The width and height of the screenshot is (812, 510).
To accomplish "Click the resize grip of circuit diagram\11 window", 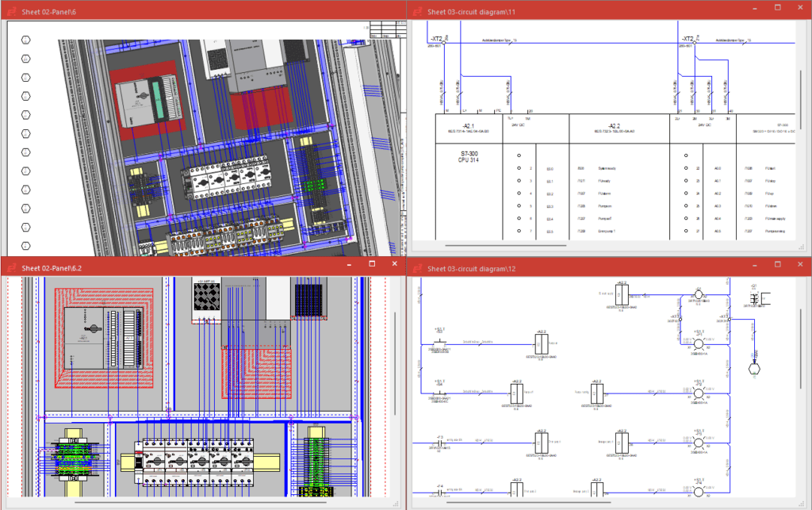I will point(802,247).
